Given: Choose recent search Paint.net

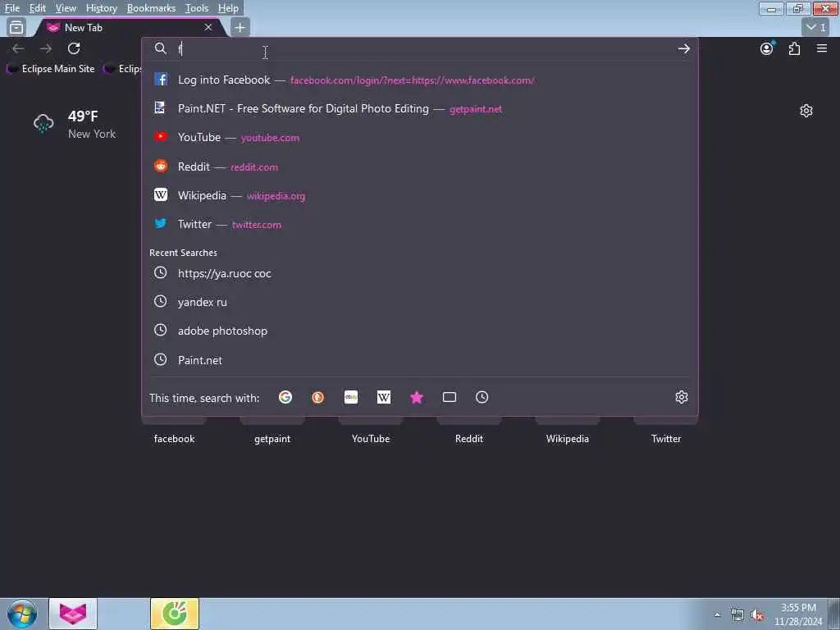Looking at the screenshot, I should point(420,360).
